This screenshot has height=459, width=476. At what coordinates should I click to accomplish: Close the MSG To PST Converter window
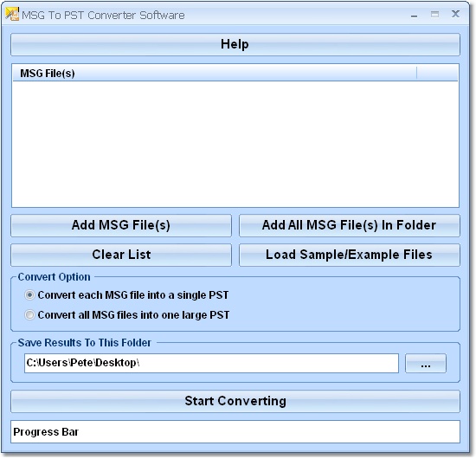(455, 14)
